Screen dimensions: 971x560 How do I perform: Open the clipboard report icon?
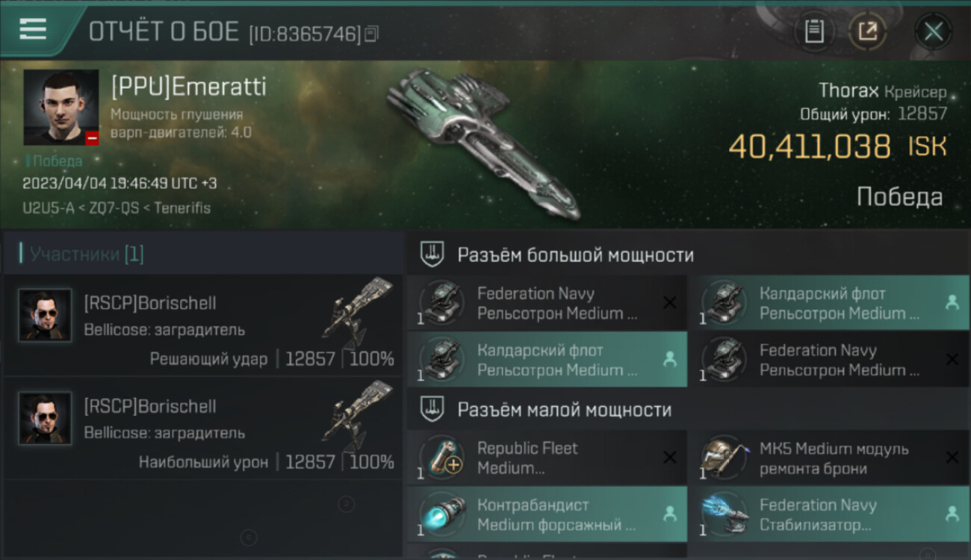click(x=814, y=31)
